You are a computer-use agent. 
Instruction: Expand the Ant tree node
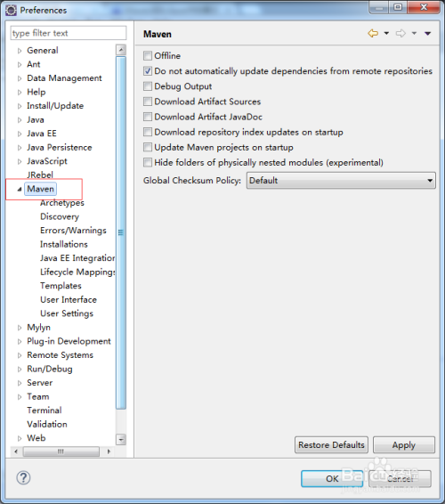click(x=20, y=64)
